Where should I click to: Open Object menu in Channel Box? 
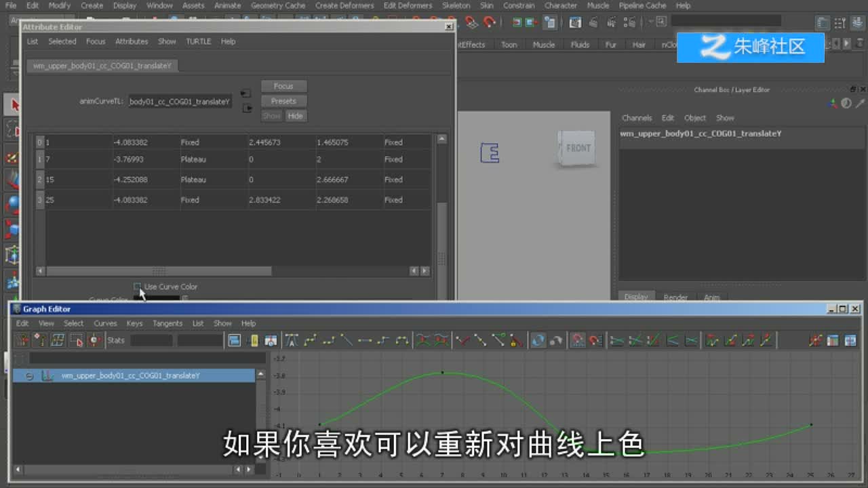695,118
